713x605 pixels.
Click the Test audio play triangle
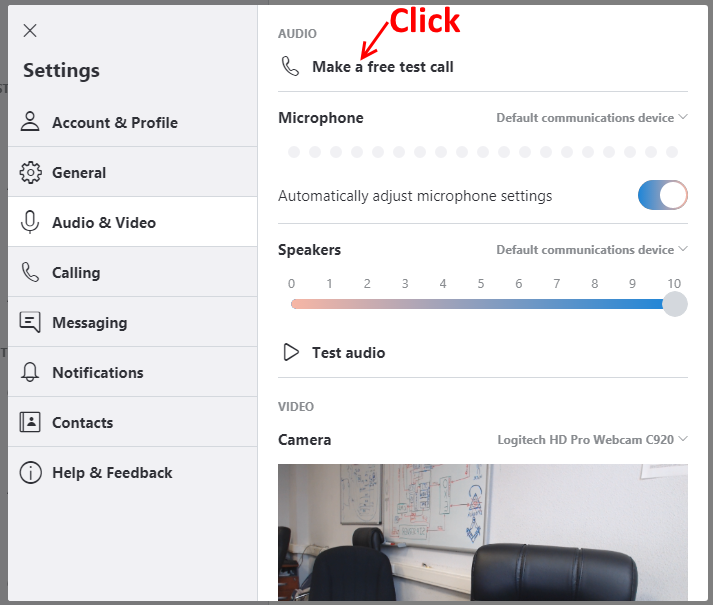(x=291, y=353)
